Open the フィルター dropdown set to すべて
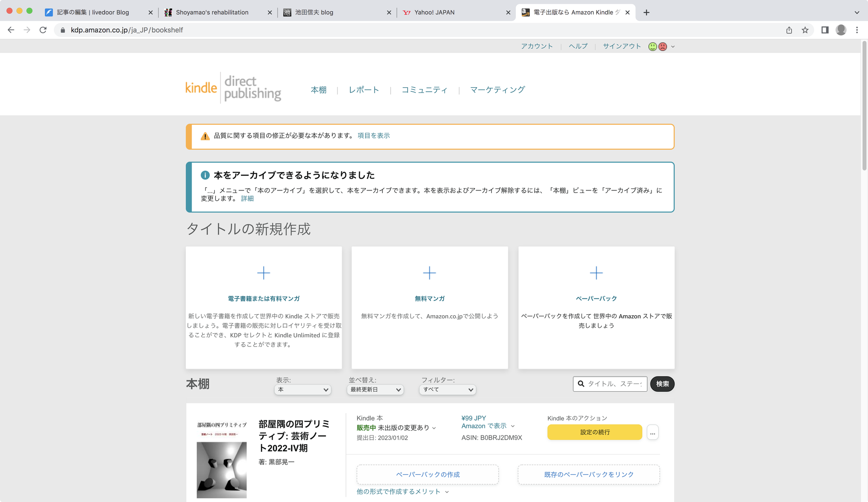The image size is (868, 502). pyautogui.click(x=448, y=389)
